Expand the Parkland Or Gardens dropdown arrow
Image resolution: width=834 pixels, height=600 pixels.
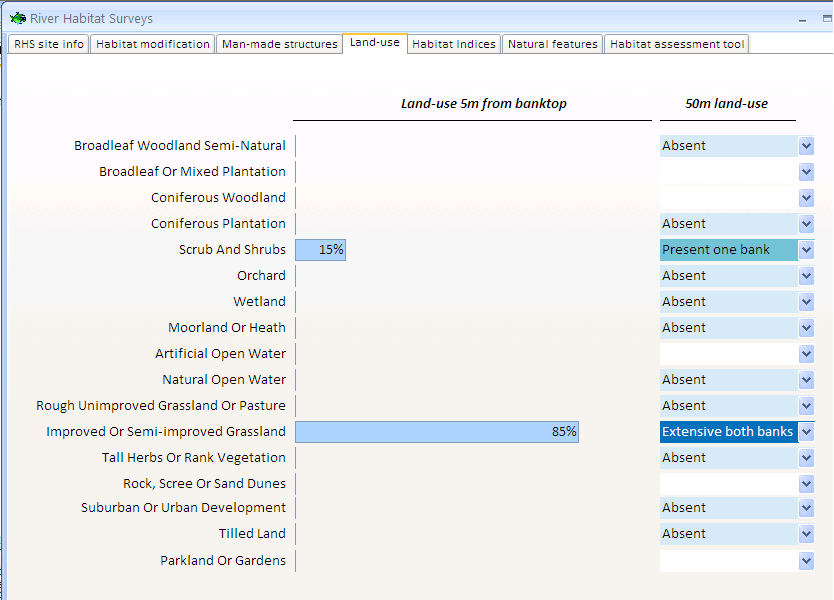pyautogui.click(x=806, y=561)
